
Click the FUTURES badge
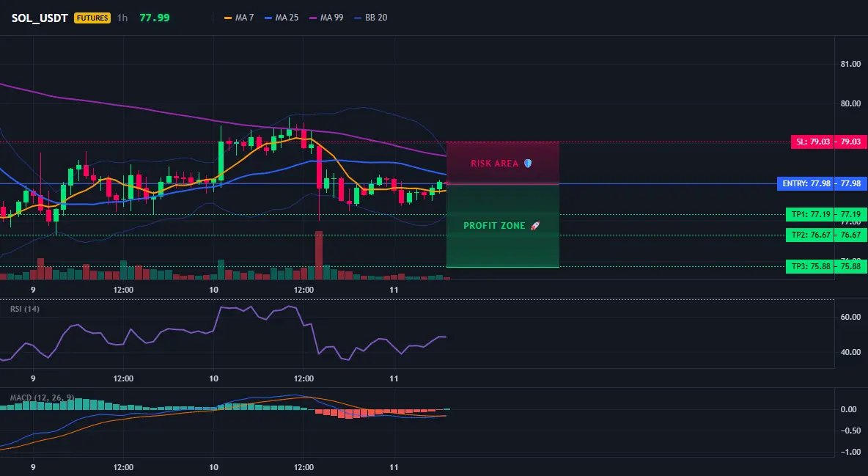coord(92,18)
